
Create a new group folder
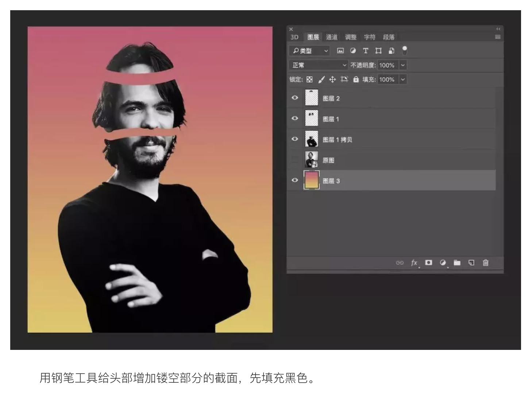click(x=457, y=262)
